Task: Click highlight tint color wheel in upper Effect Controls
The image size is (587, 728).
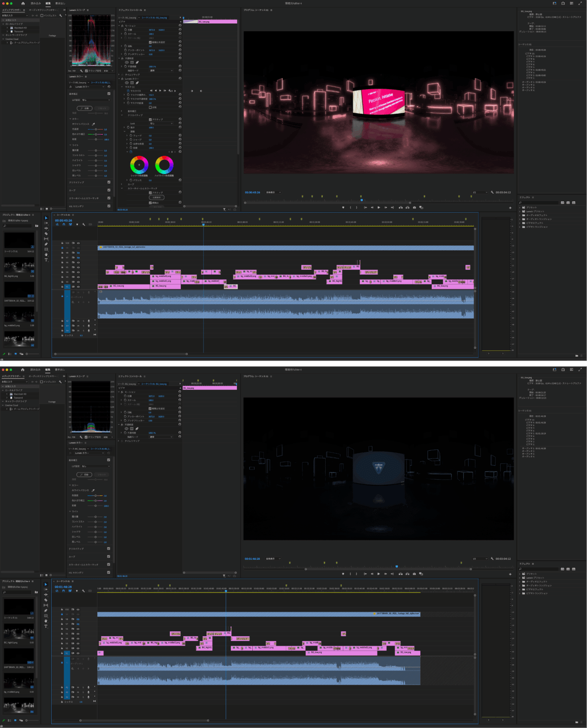Action: click(x=164, y=165)
